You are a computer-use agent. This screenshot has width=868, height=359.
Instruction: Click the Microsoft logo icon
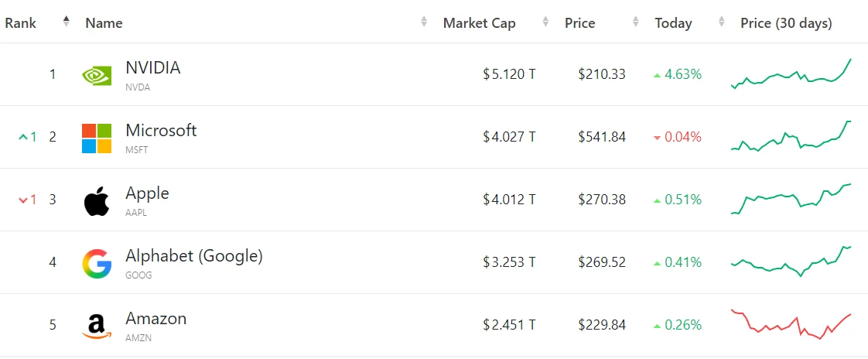coord(97,138)
